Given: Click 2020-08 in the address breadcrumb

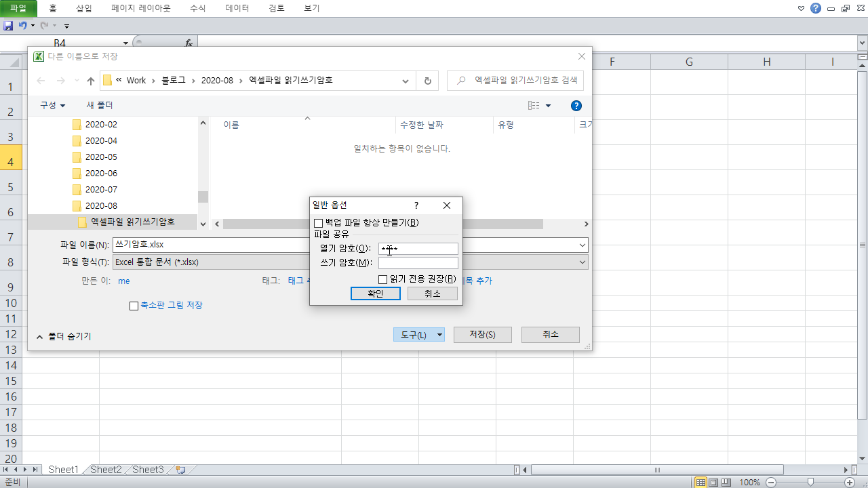Looking at the screenshot, I should click(x=217, y=81).
